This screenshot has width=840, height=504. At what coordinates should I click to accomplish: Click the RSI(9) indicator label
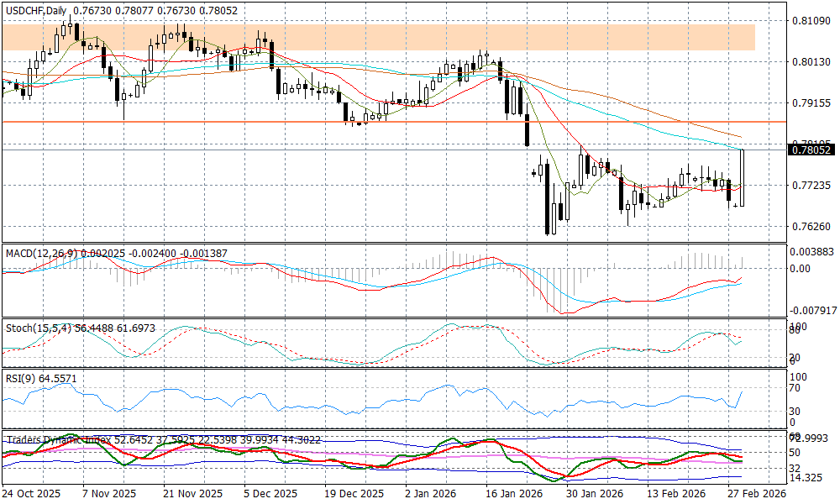(20, 378)
